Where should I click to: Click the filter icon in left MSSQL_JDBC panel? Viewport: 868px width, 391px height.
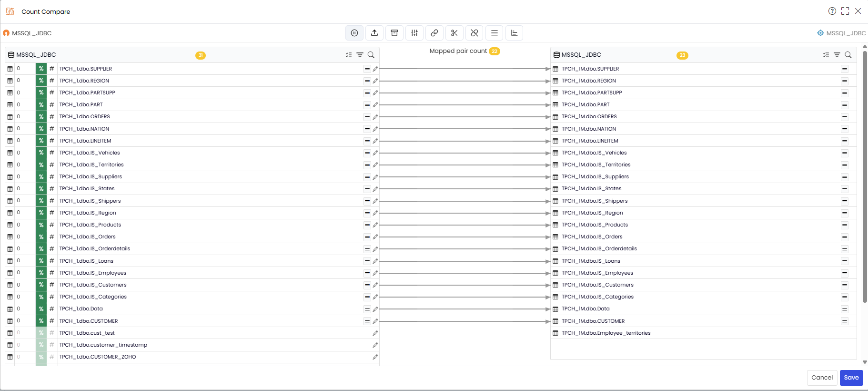tap(360, 55)
